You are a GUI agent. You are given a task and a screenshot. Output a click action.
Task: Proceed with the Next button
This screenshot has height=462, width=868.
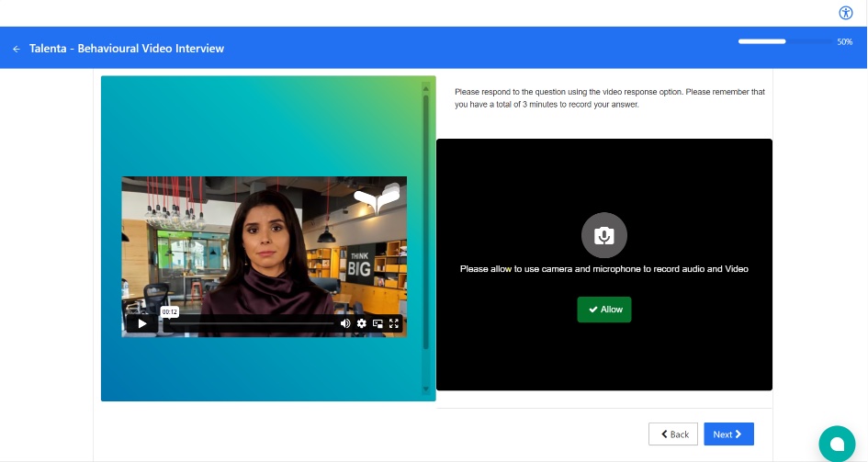click(728, 434)
